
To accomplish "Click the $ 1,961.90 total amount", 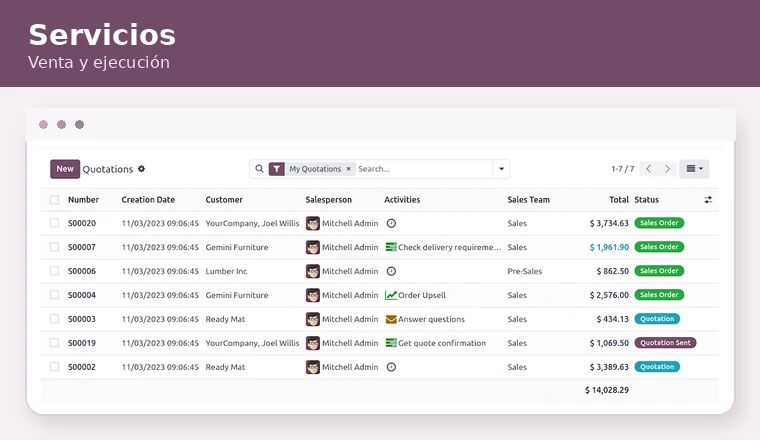I will [609, 247].
